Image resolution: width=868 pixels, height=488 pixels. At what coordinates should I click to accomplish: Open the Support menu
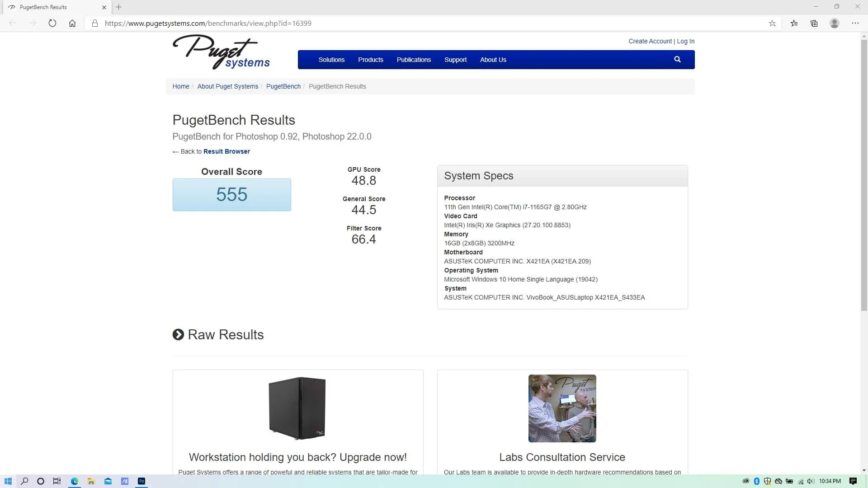pos(455,60)
